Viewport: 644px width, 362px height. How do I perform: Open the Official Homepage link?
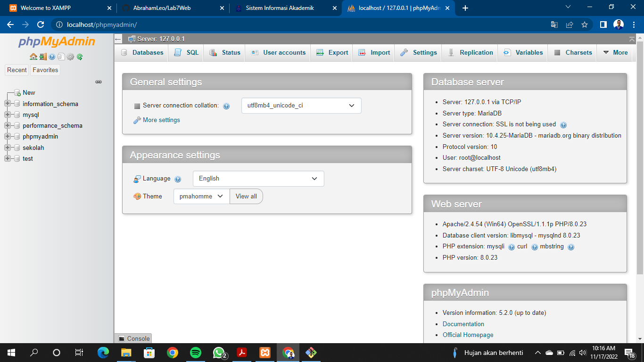(x=468, y=335)
